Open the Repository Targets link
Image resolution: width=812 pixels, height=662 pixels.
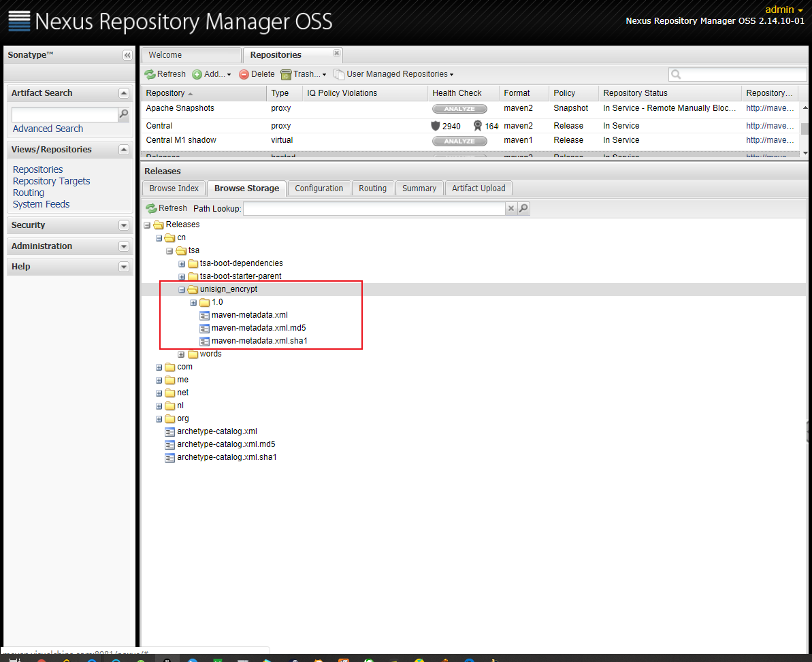pos(51,181)
